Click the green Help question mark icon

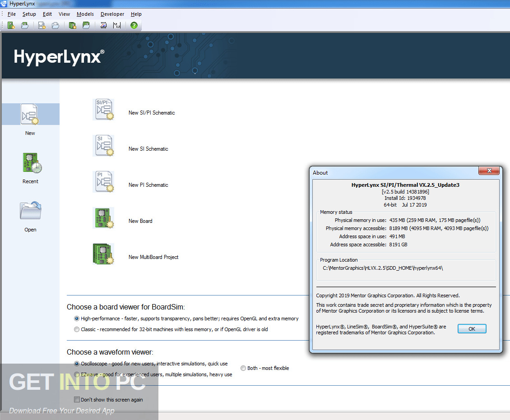pos(134,25)
